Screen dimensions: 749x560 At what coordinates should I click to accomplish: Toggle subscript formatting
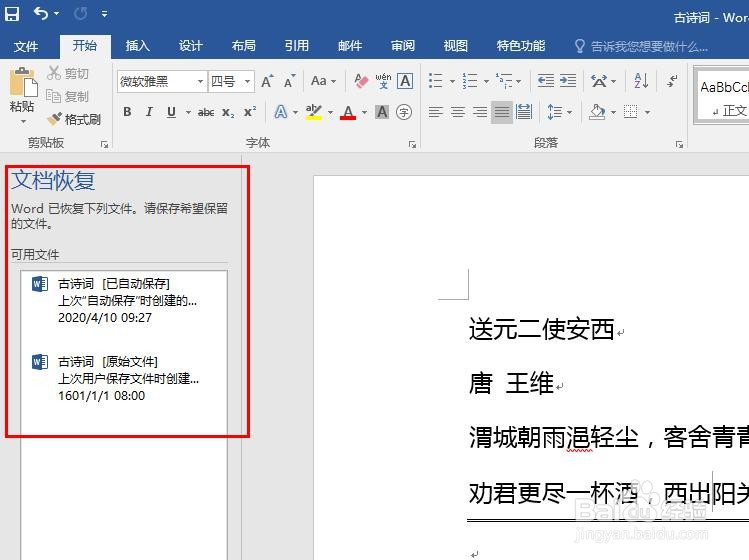pos(228,112)
